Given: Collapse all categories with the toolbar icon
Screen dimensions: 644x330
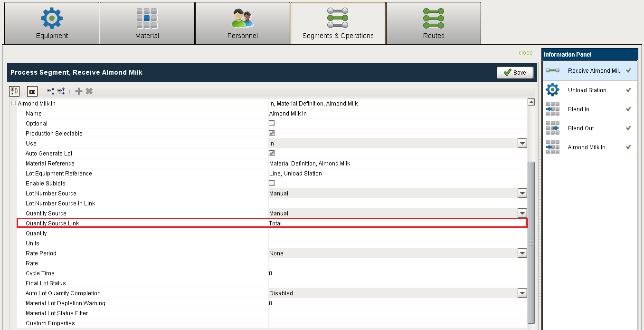Looking at the screenshot, I should (x=61, y=91).
